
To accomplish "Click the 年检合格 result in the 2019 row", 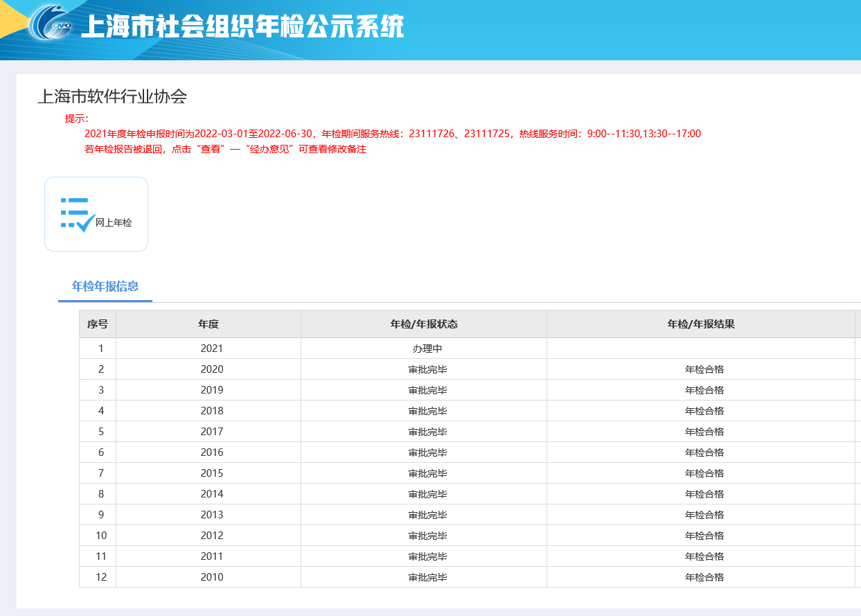I will (704, 390).
